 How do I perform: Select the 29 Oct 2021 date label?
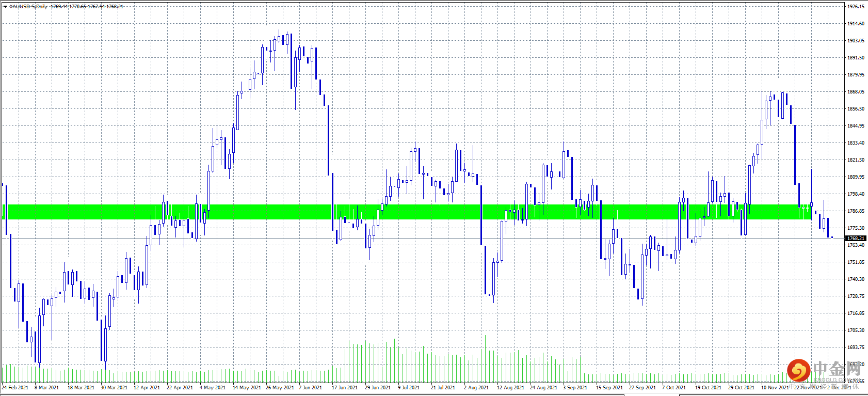(x=741, y=387)
